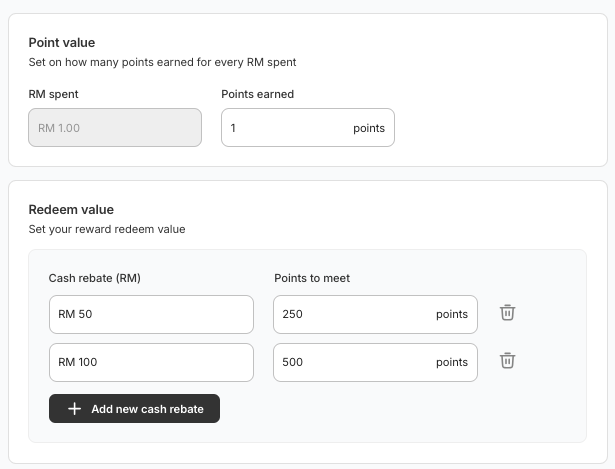Edit the RM 100 cash rebate field
Viewport: 615px width, 469px height.
[151, 362]
